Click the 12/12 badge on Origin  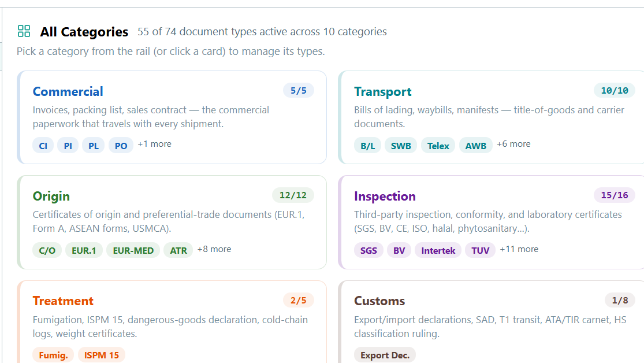[293, 195]
